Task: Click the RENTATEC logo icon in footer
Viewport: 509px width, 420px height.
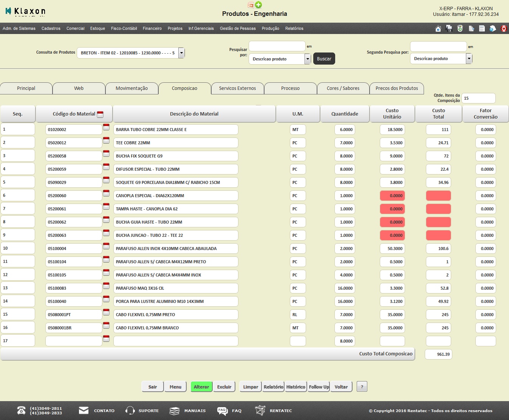Action: 260,411
